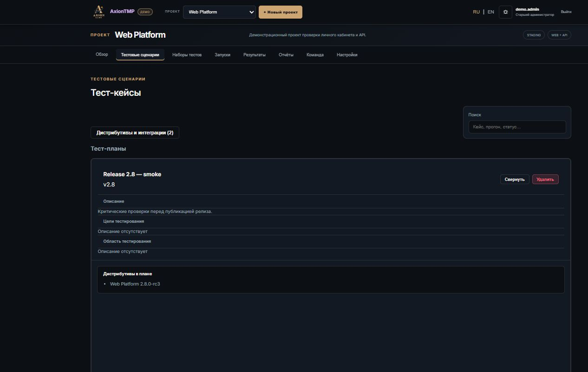Click the Web Platform project title heading
The image size is (588, 372).
pyautogui.click(x=140, y=35)
